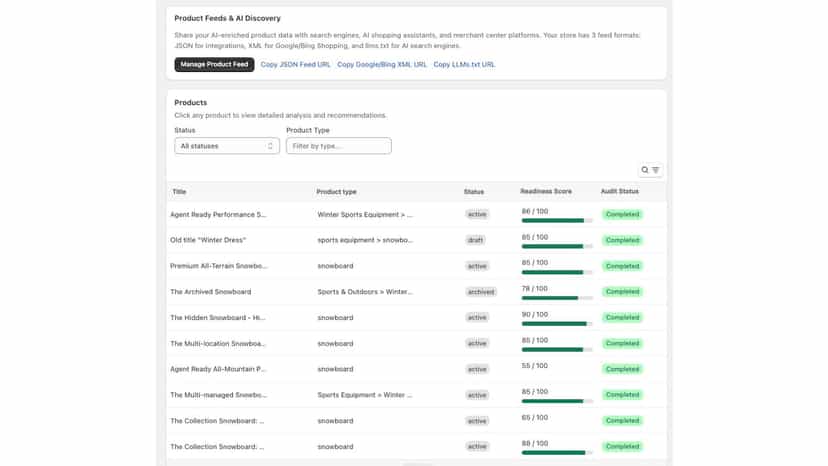Click the archived status badge

tap(481, 292)
